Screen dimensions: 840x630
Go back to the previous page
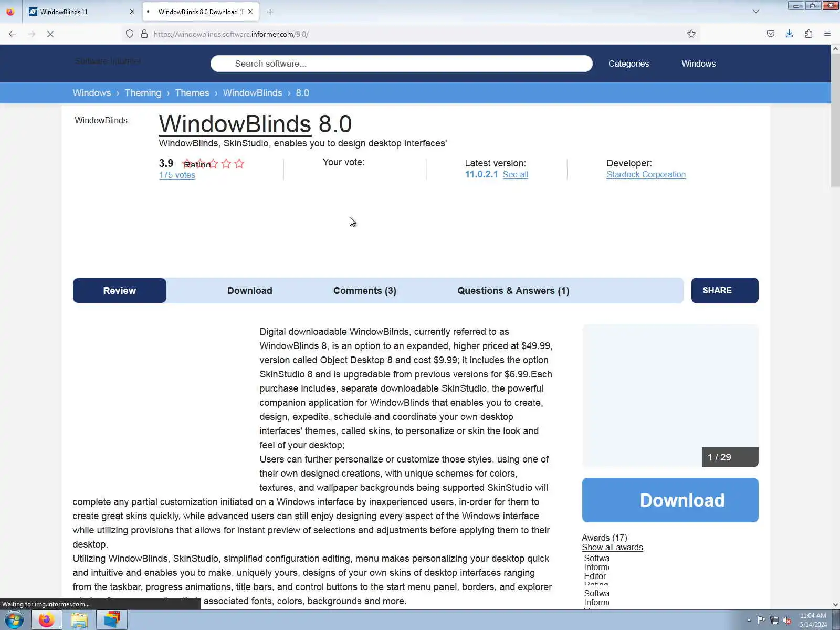[13, 34]
